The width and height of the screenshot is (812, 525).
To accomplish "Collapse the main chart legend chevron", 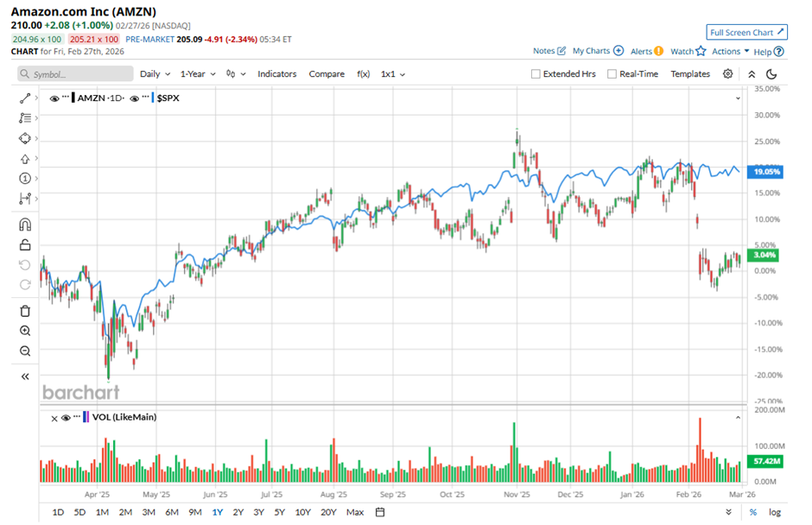I will click(738, 98).
